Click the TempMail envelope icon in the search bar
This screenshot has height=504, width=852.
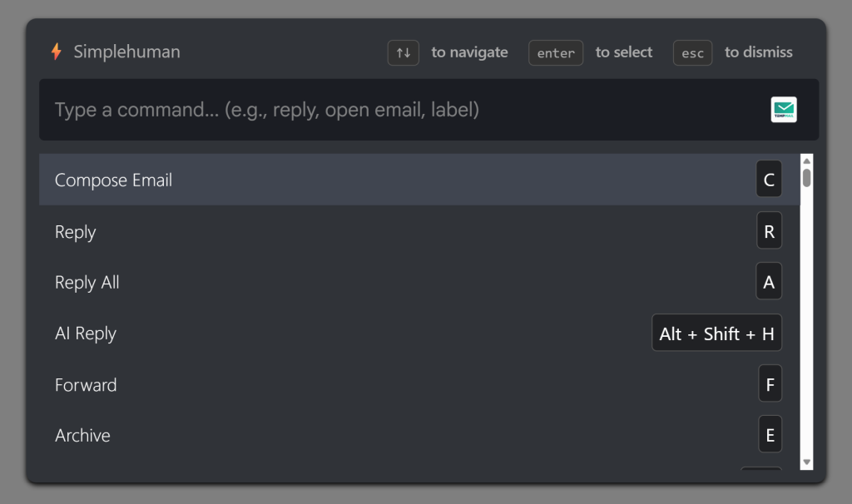(x=782, y=109)
